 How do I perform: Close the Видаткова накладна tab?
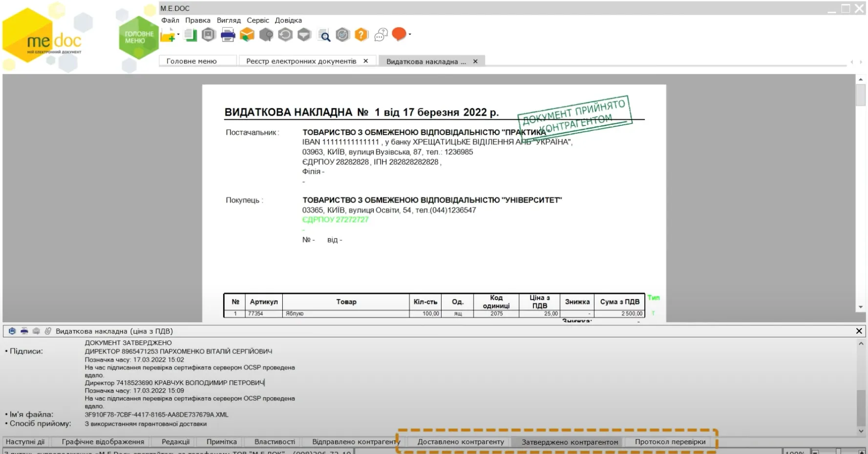pos(475,62)
